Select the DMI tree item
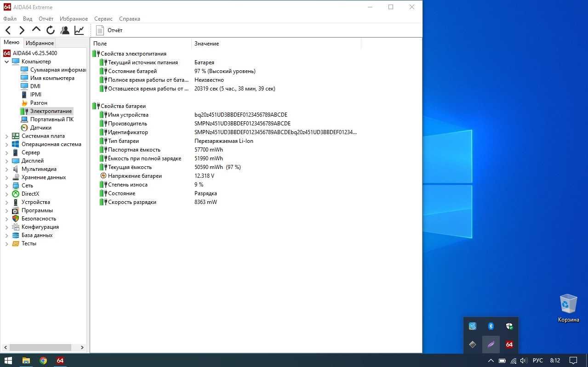The width and height of the screenshot is (588, 367). click(x=31, y=86)
